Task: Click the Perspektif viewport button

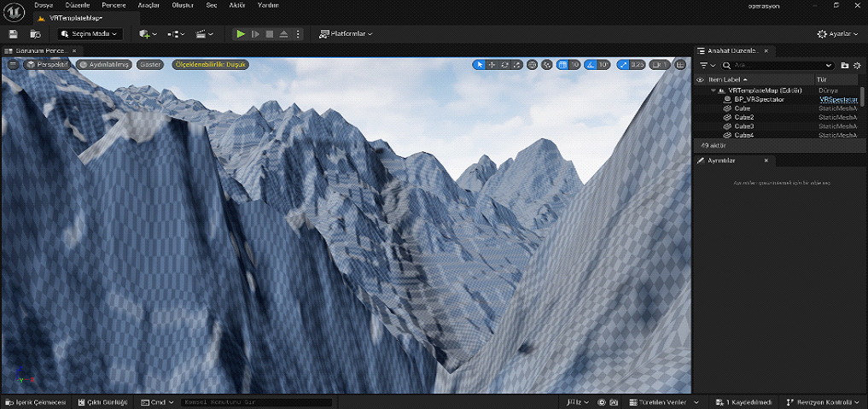Action: [x=48, y=65]
